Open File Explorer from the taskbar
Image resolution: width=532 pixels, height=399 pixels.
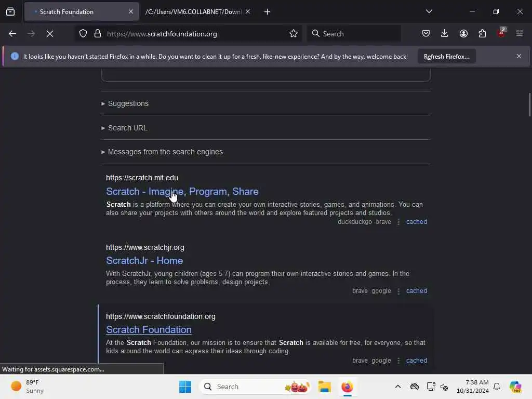pyautogui.click(x=324, y=387)
